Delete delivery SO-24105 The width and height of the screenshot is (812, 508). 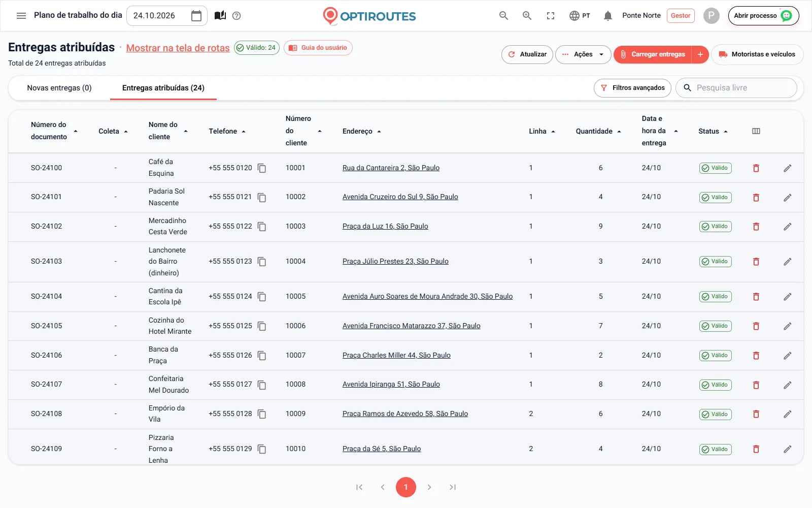pyautogui.click(x=756, y=326)
